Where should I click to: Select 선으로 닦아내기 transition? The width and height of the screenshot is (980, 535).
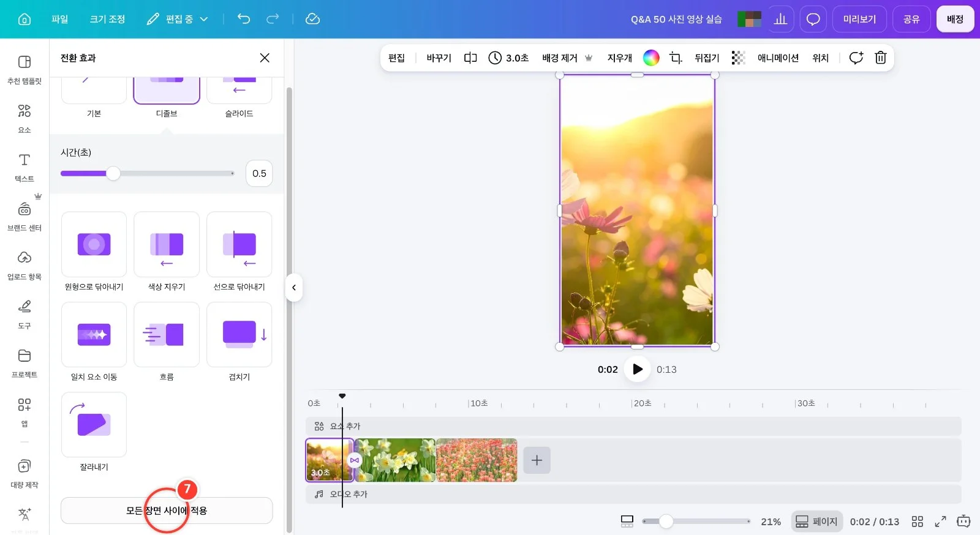click(x=239, y=244)
